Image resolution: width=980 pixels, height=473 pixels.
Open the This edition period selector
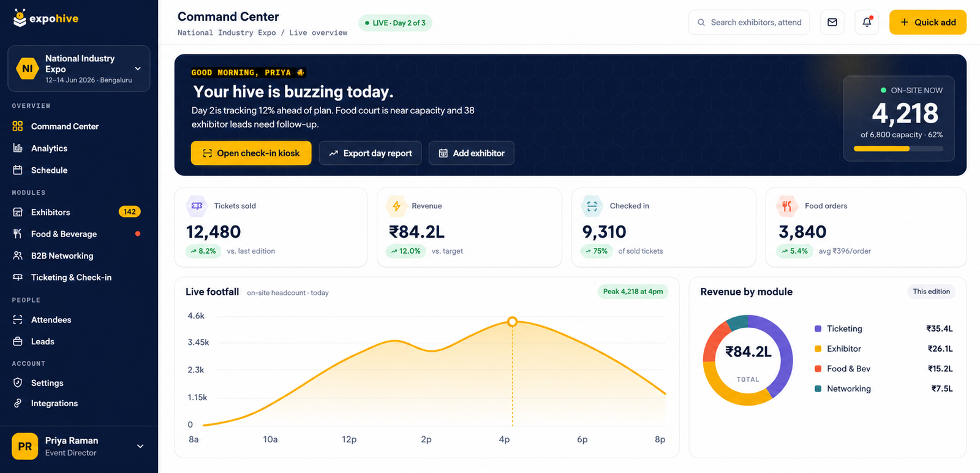pyautogui.click(x=931, y=292)
